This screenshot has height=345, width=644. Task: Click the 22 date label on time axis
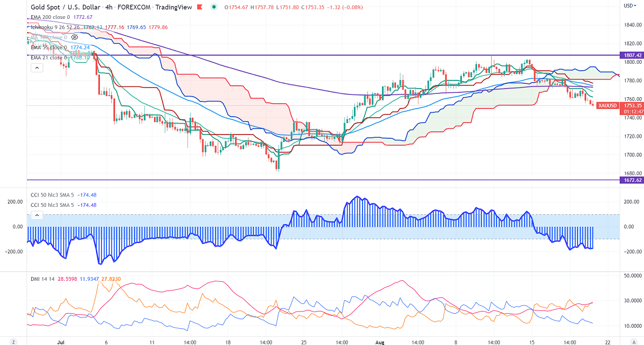tap(608, 342)
